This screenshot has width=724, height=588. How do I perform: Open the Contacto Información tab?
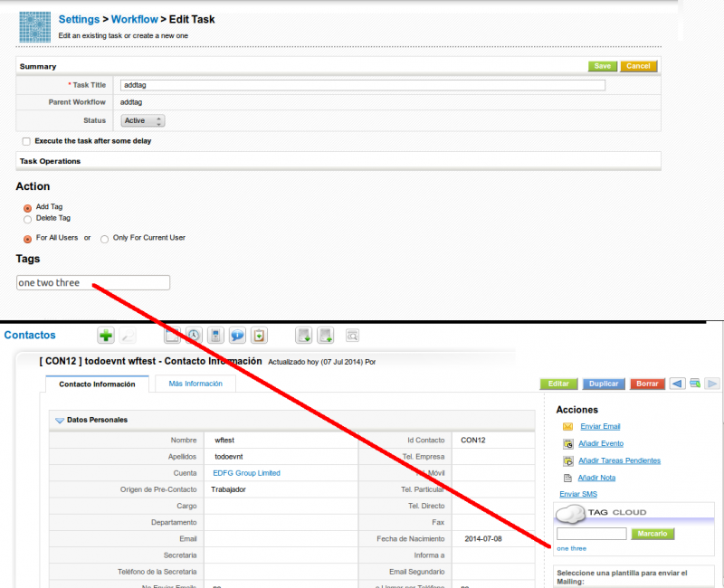97,384
